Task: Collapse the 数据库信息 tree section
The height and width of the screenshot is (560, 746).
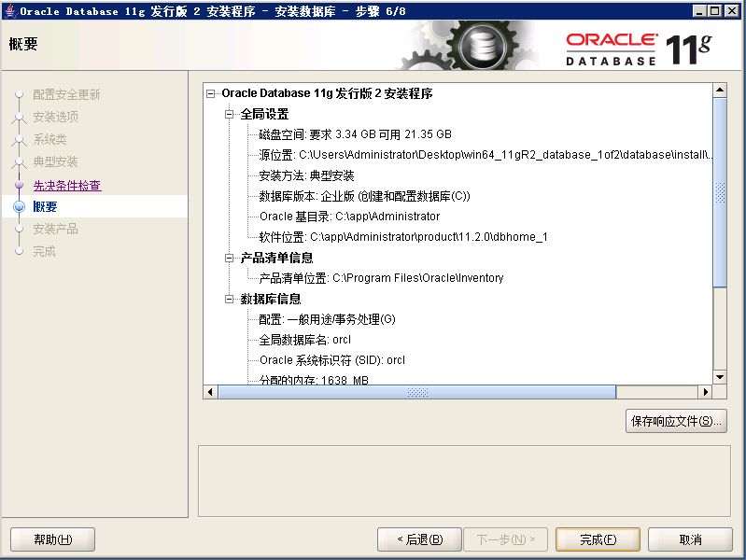Action: [230, 299]
